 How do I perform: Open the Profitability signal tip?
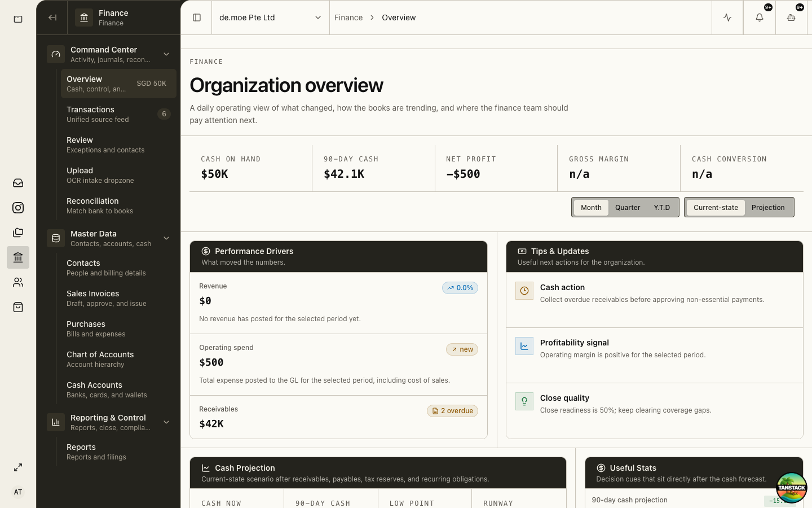pyautogui.click(x=654, y=355)
